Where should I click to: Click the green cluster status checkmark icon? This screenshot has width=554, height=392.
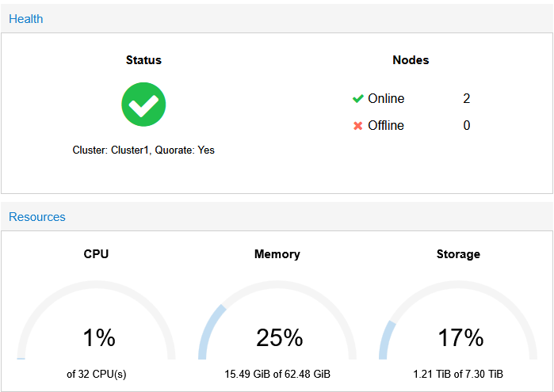pos(143,105)
